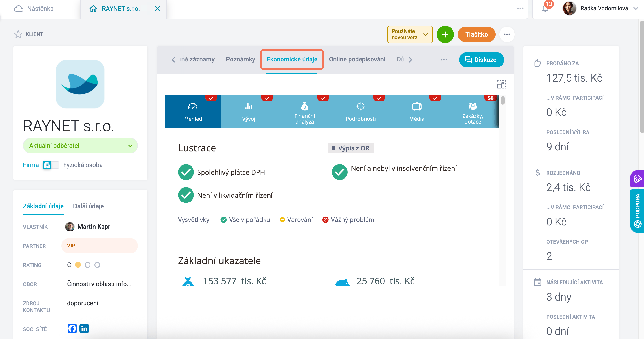Open the Diskuze button
The width and height of the screenshot is (644, 339).
click(481, 60)
